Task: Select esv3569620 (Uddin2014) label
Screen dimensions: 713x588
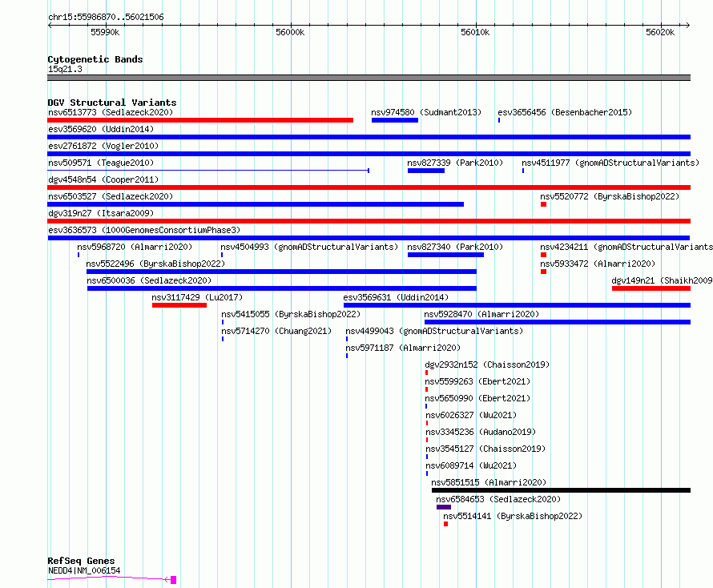Action: (x=101, y=129)
